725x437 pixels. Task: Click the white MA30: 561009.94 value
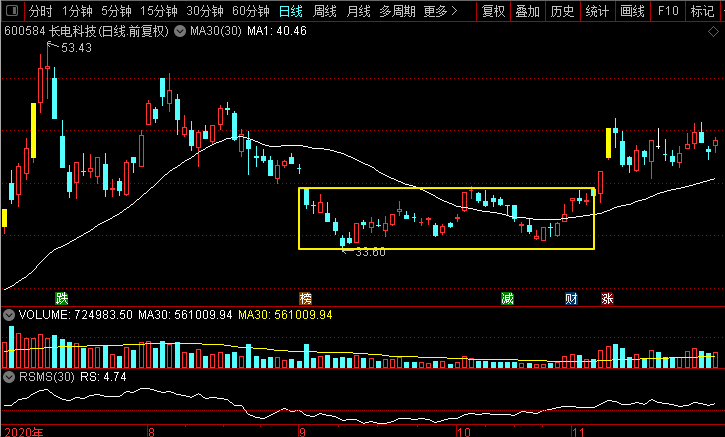click(x=185, y=315)
